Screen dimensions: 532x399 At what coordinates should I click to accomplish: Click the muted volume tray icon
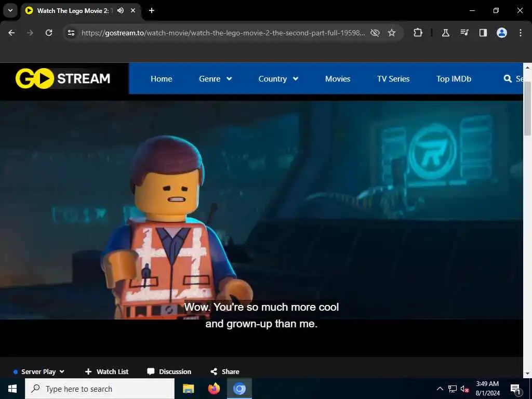coord(465,389)
